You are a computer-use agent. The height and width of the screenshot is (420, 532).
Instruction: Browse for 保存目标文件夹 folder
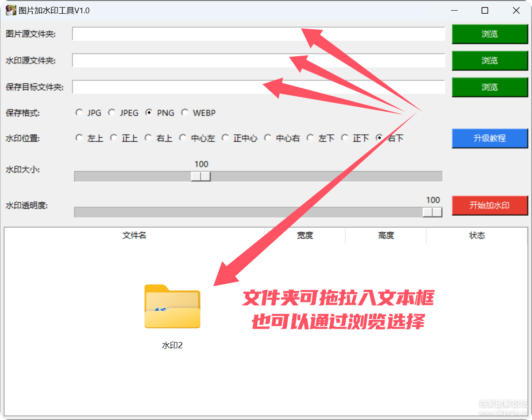(490, 87)
